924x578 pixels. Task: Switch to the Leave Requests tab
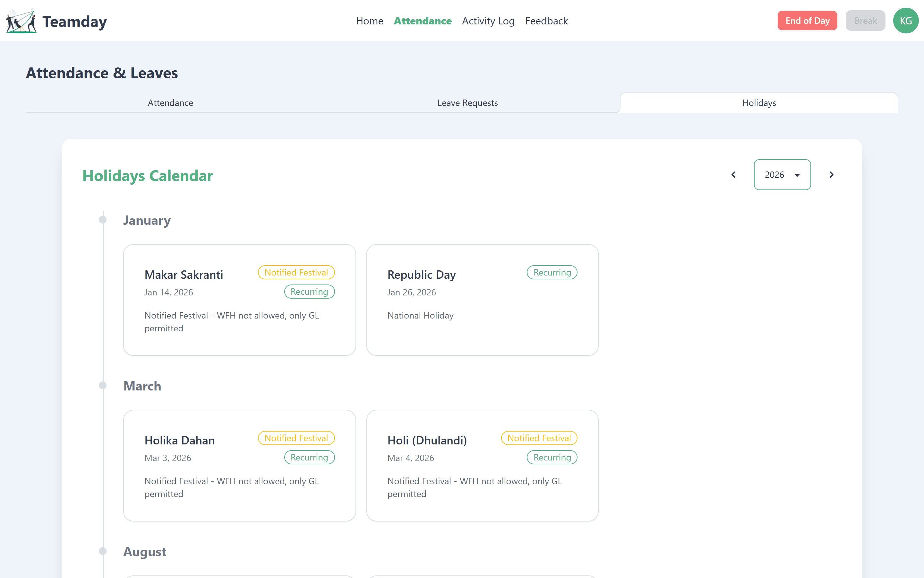tap(467, 103)
